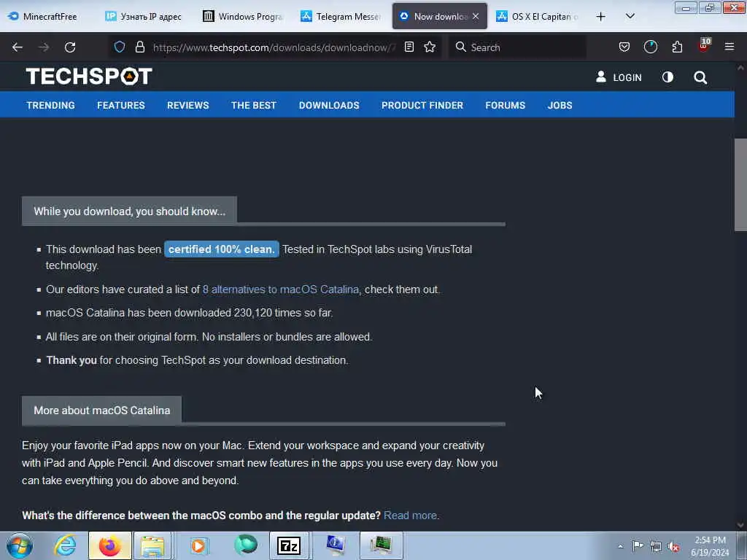Click the site security padlock icon
The height and width of the screenshot is (560, 747).
pyautogui.click(x=139, y=47)
